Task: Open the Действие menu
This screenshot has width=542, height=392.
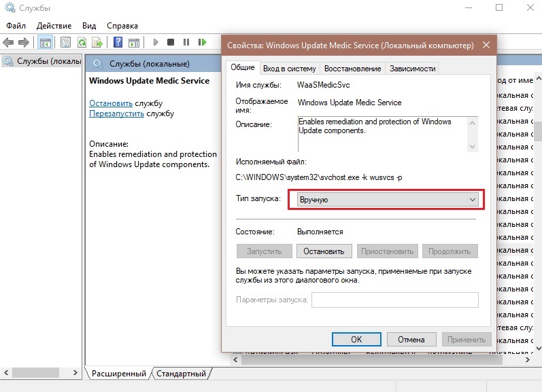Action: point(54,25)
